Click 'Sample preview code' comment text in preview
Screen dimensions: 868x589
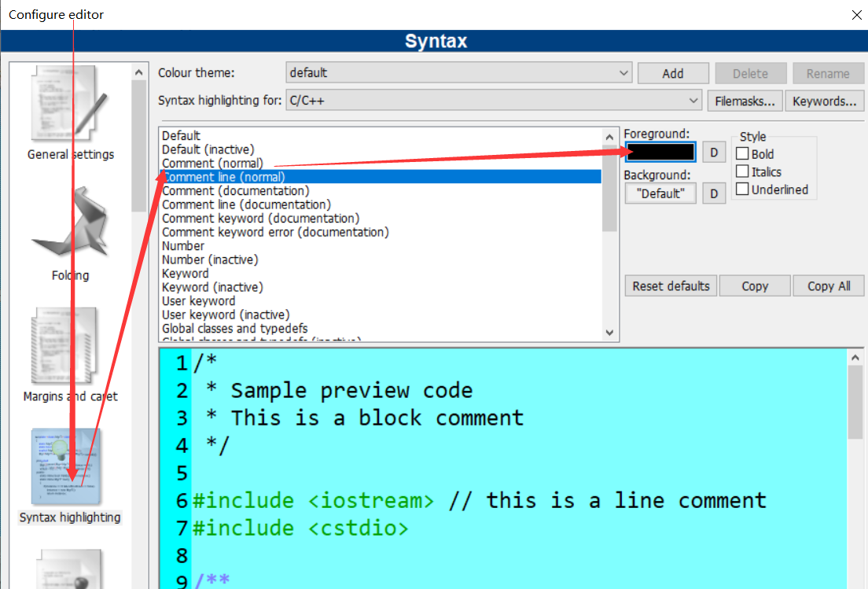[351, 390]
